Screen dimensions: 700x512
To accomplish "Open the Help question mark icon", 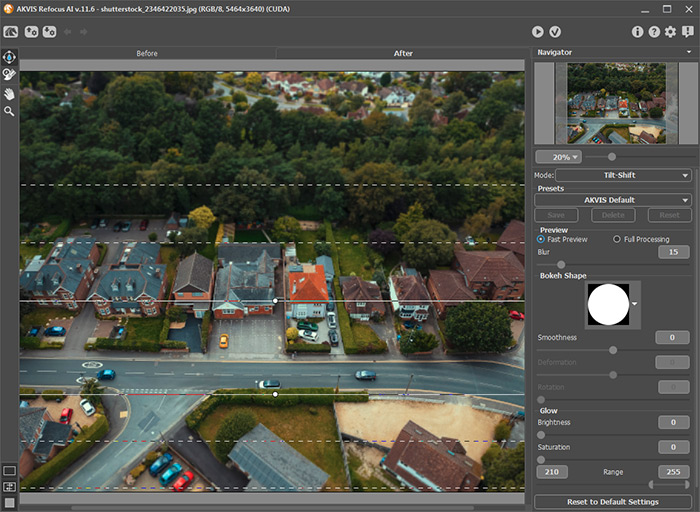I will pyautogui.click(x=654, y=32).
